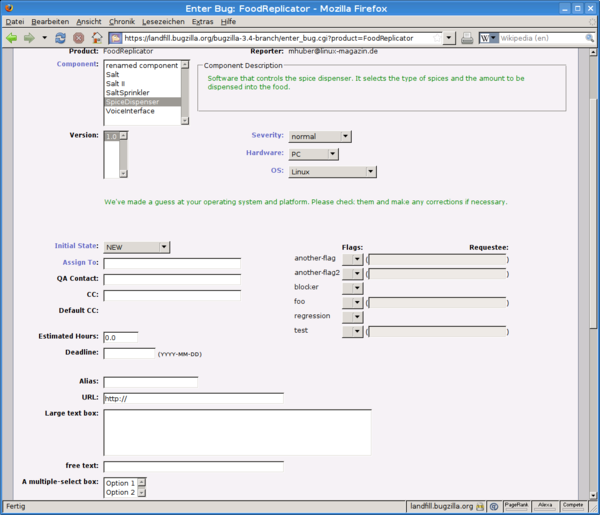Go to home page icon
This screenshot has width=600, height=515.
[x=97, y=38]
